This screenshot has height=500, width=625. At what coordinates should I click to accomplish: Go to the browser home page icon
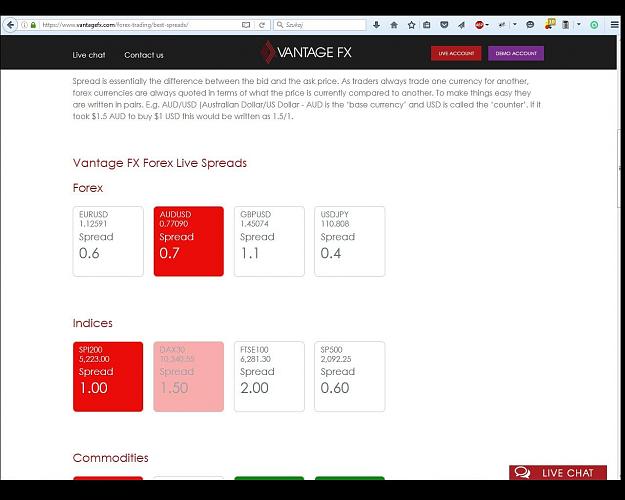point(394,25)
